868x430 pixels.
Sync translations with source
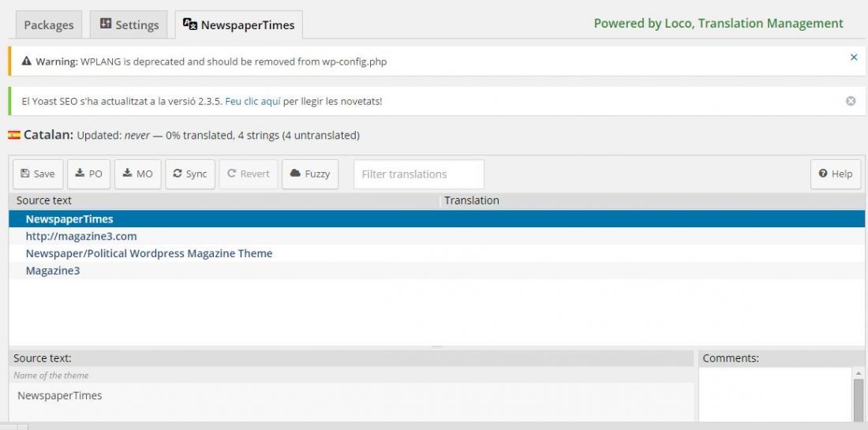pos(190,174)
